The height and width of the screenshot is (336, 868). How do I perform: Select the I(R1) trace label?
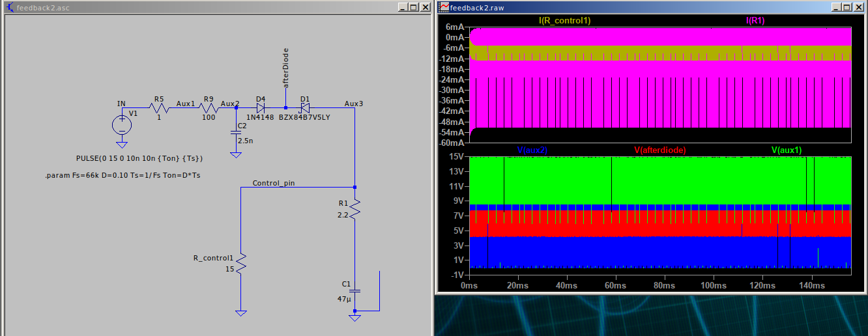(x=755, y=21)
